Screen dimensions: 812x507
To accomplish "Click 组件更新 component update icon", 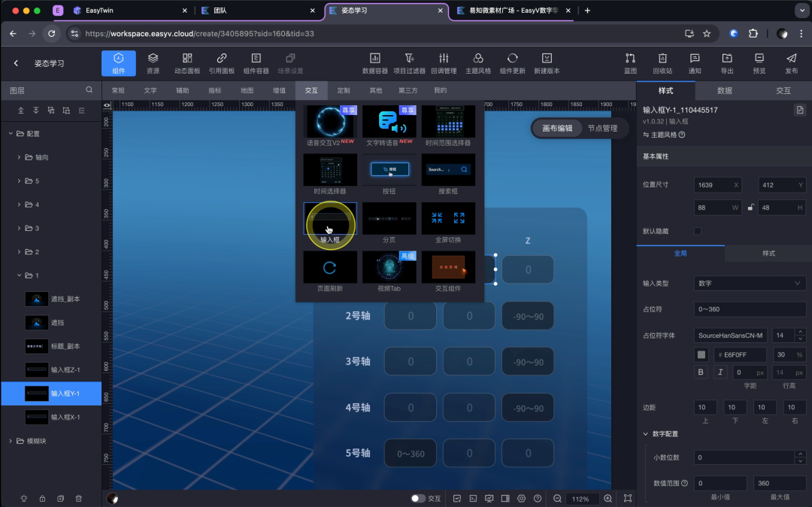I will pyautogui.click(x=512, y=63).
